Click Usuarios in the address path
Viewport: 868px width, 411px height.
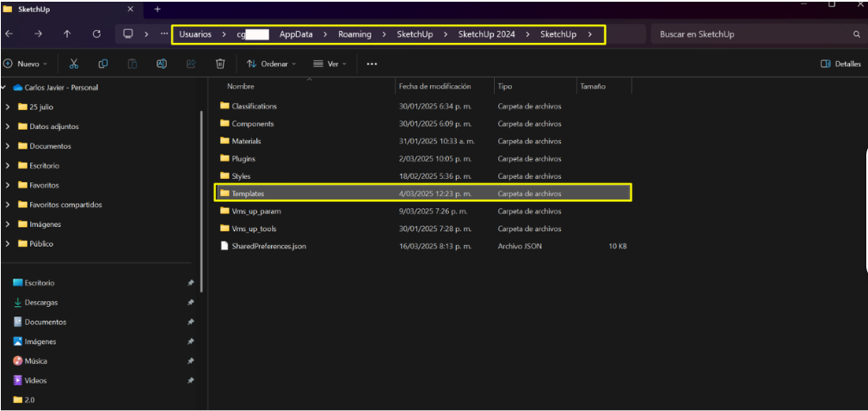click(x=195, y=34)
